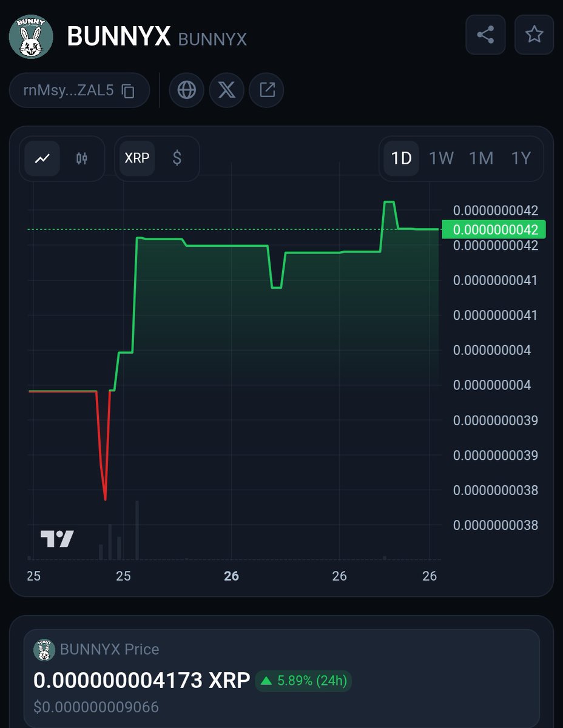Select the 1W timeframe
This screenshot has width=563, height=728.
[441, 158]
